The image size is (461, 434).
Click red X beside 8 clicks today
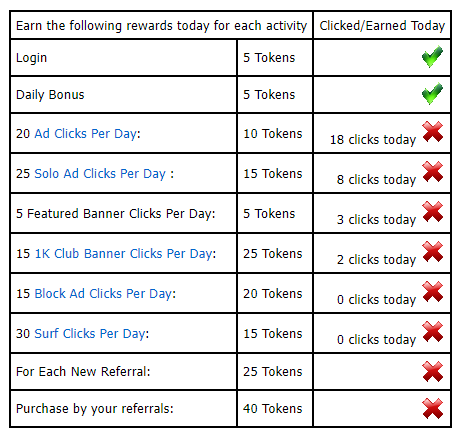point(433,172)
